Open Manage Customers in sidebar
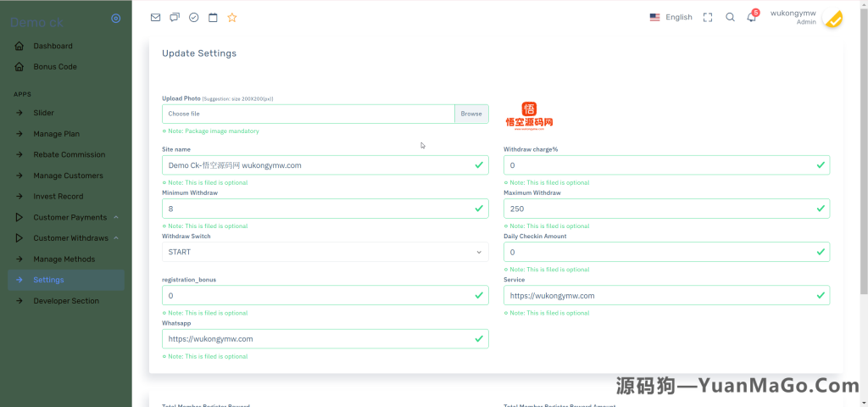868x407 pixels. coord(68,176)
